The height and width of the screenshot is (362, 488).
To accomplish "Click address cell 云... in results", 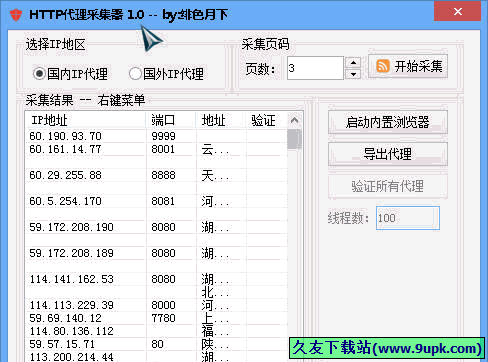I will 215,149.
